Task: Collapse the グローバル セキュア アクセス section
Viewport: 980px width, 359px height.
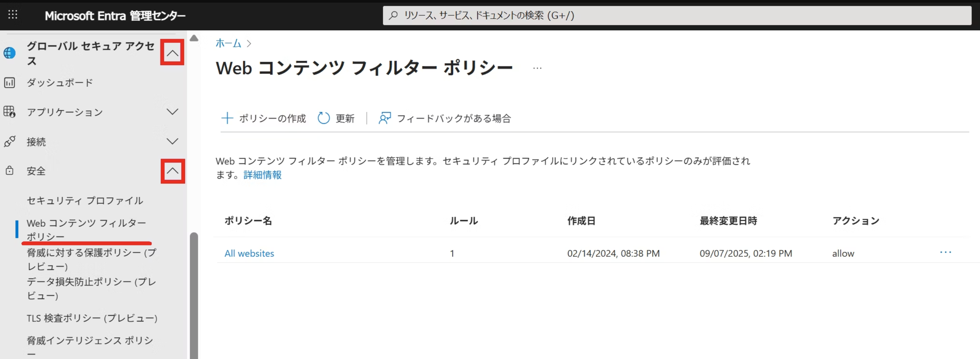Action: click(x=172, y=53)
